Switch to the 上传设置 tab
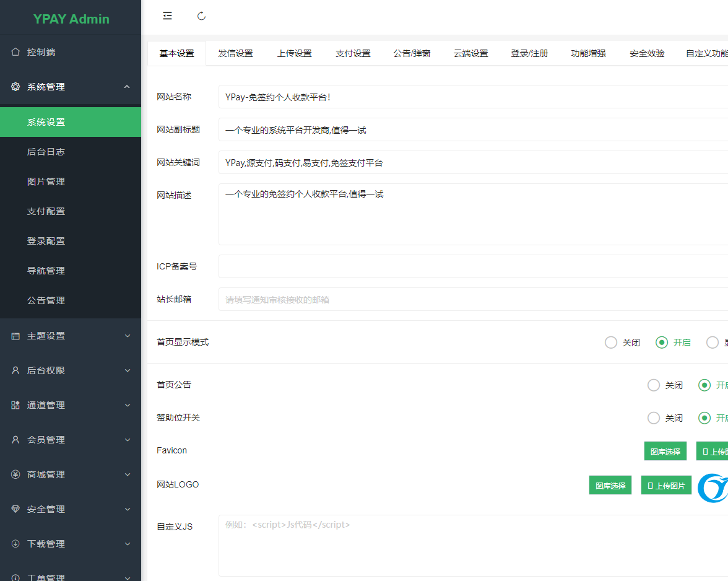The image size is (728, 581). click(295, 53)
